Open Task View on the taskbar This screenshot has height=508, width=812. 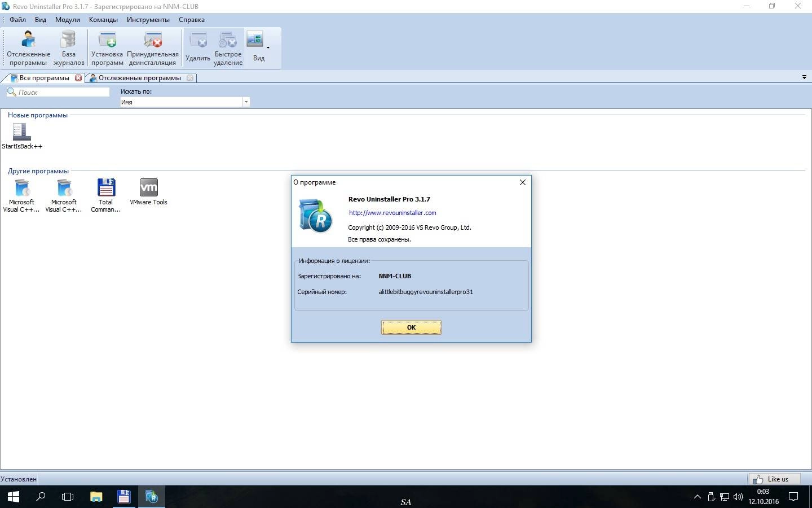(68, 497)
